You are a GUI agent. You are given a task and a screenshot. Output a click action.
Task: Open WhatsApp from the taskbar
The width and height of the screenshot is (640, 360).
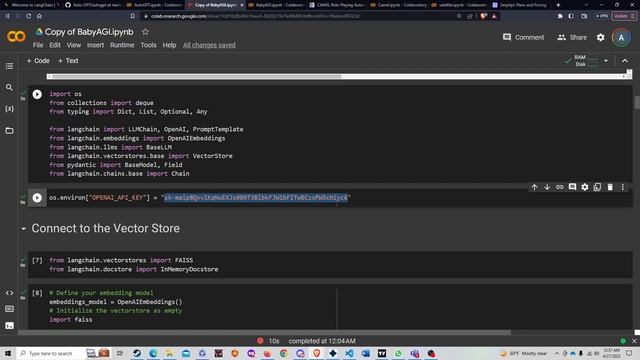pos(398,353)
